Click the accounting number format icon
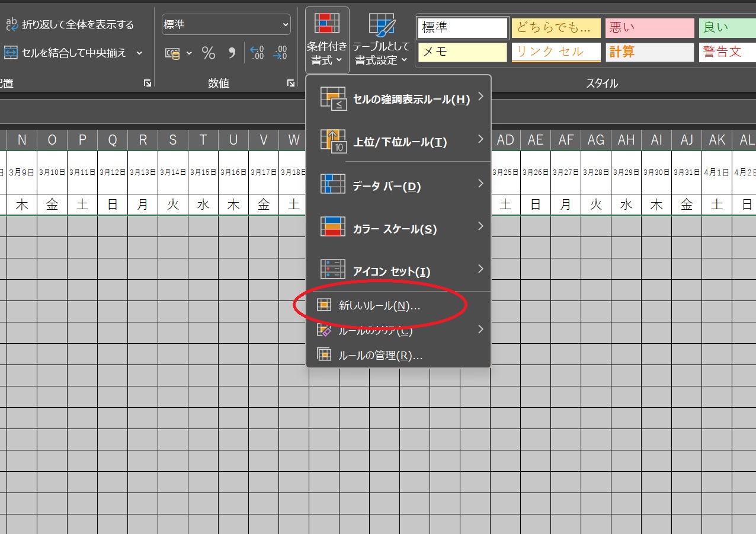Image resolution: width=756 pixels, height=534 pixels. [172, 53]
